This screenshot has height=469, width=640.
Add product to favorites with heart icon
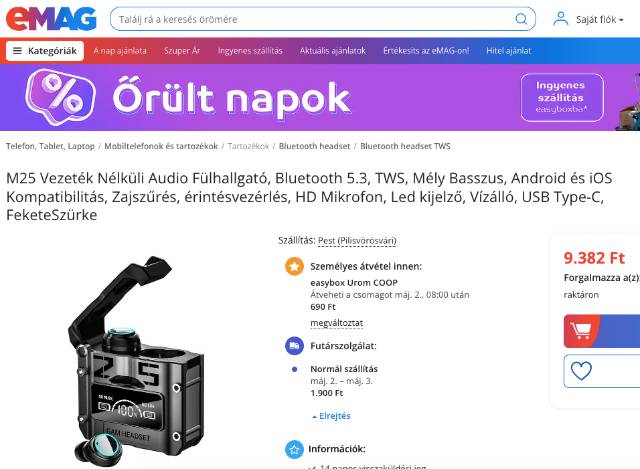pyautogui.click(x=581, y=371)
